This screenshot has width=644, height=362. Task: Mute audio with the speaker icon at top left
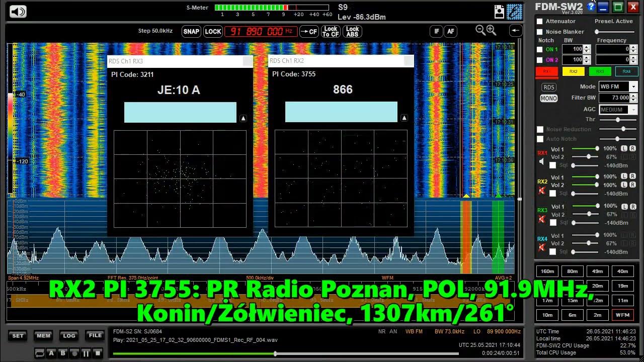(x=18, y=12)
